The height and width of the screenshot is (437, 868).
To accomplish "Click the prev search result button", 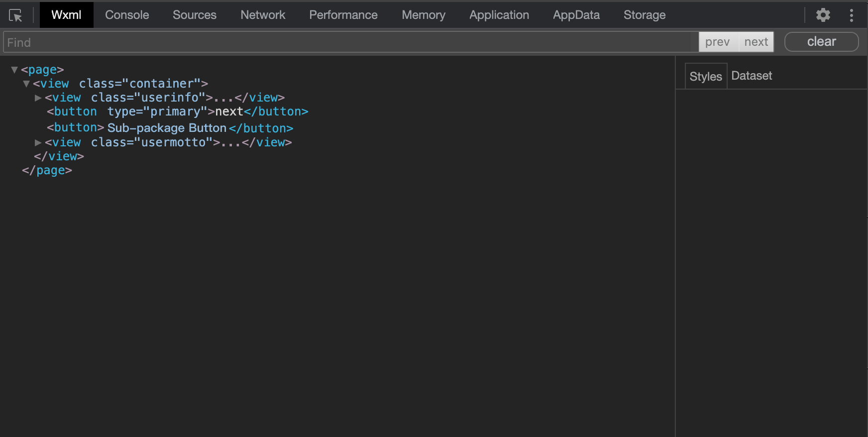I will click(717, 42).
